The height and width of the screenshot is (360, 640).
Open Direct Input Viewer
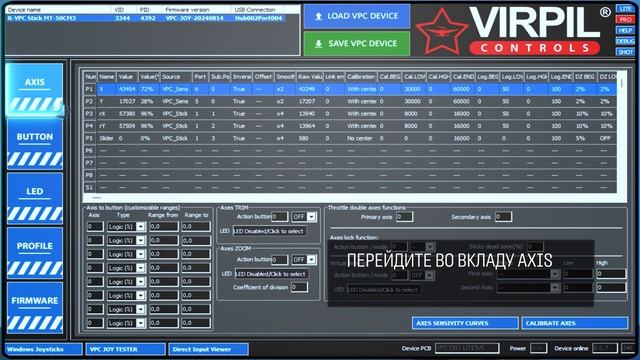209,349
